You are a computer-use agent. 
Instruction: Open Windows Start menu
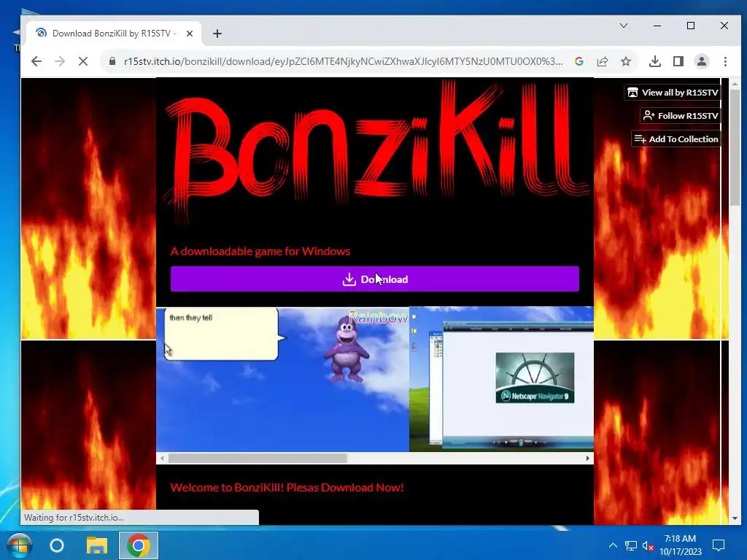click(x=19, y=545)
